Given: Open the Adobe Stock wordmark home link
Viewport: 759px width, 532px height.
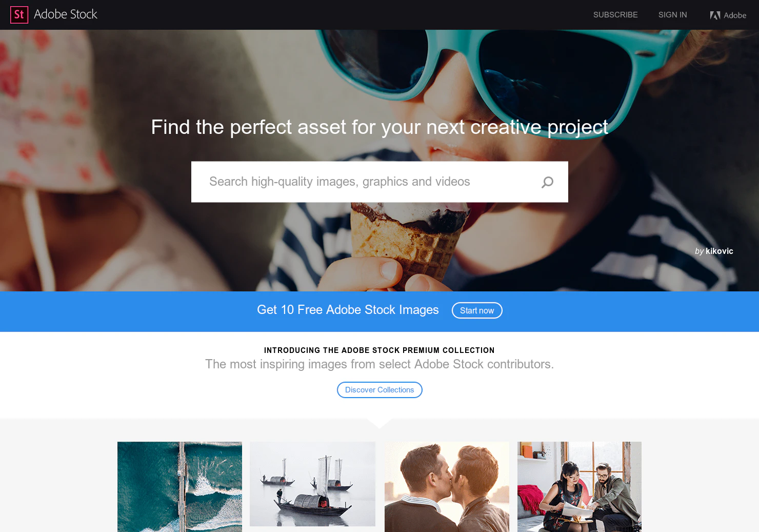Looking at the screenshot, I should point(66,14).
